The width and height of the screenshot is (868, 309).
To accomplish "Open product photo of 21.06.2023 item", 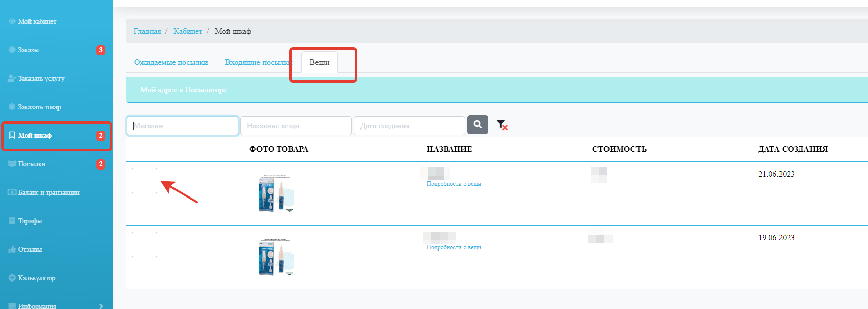I will [276, 193].
